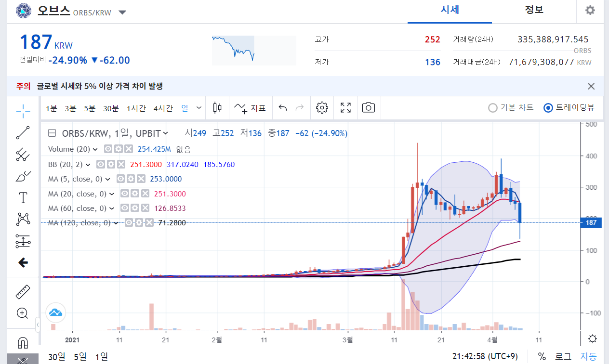609x364 pixels.
Task: Select the 4시간 interval
Action: pyautogui.click(x=163, y=108)
